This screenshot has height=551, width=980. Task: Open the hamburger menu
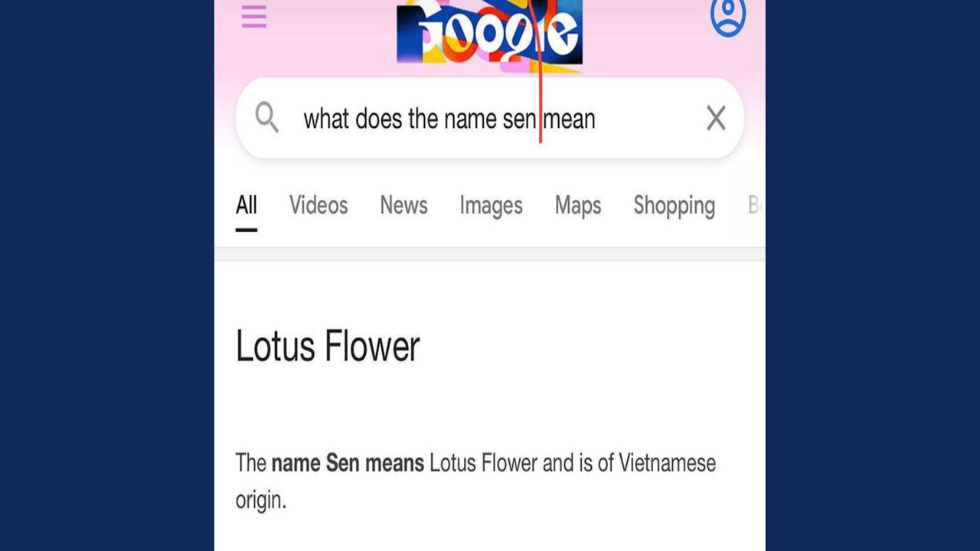pyautogui.click(x=254, y=17)
